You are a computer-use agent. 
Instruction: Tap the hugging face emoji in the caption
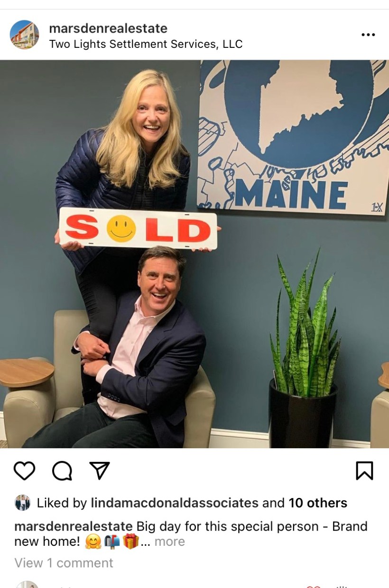pyautogui.click(x=93, y=542)
